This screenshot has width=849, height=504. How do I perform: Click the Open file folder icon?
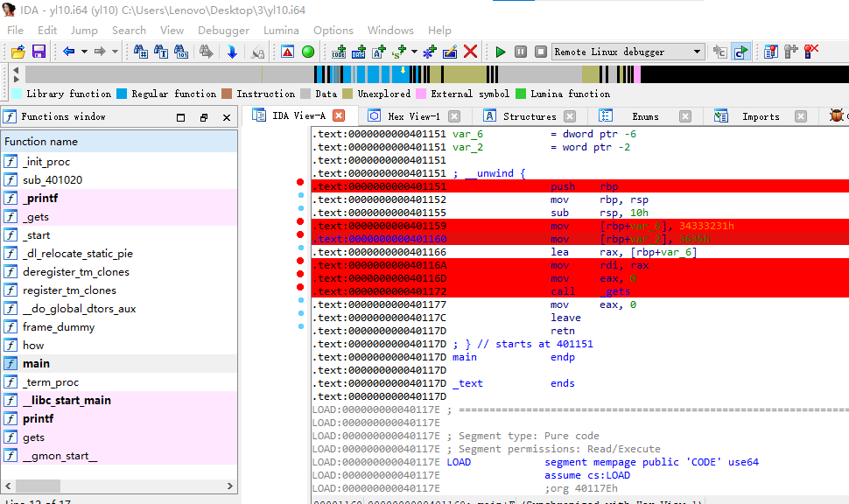pyautogui.click(x=18, y=52)
